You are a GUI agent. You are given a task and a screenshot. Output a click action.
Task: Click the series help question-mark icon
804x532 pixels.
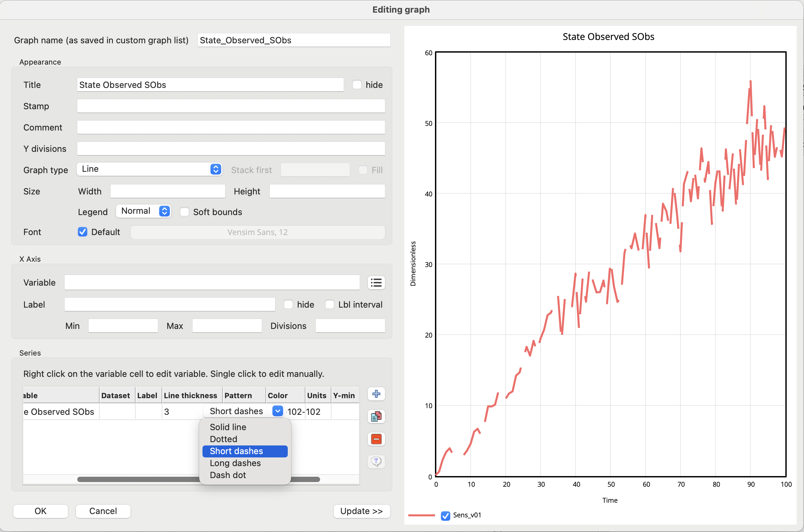tap(376, 461)
